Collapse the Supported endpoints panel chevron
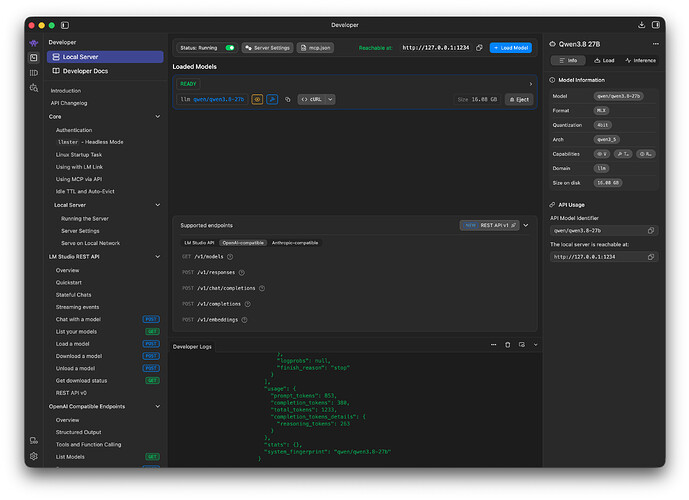 pos(526,226)
